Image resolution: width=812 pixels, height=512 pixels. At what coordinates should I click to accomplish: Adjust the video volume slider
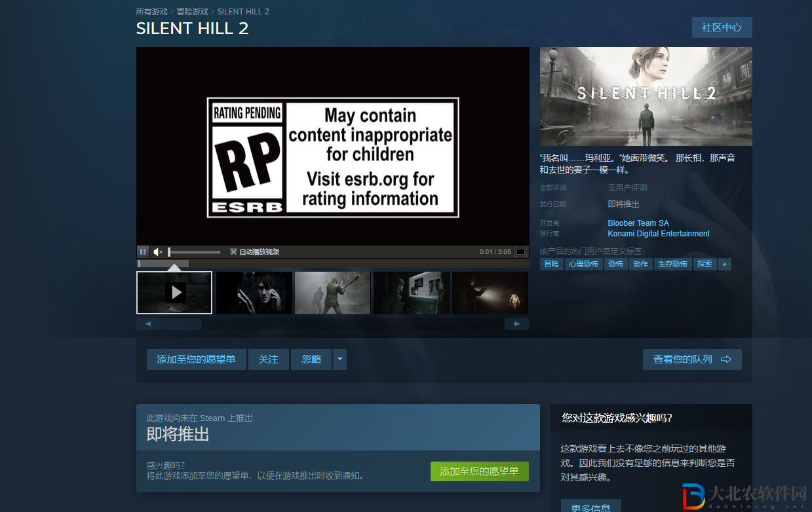click(194, 251)
